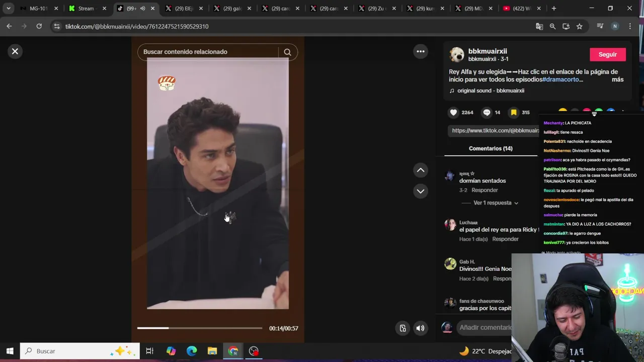Open the weather widget showing 22°C

click(x=486, y=351)
